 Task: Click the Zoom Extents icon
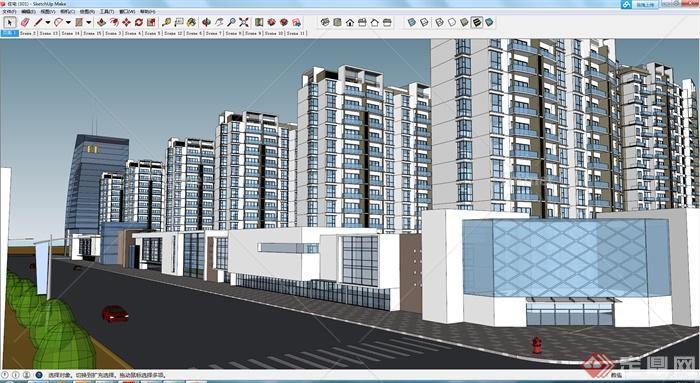coord(244,22)
